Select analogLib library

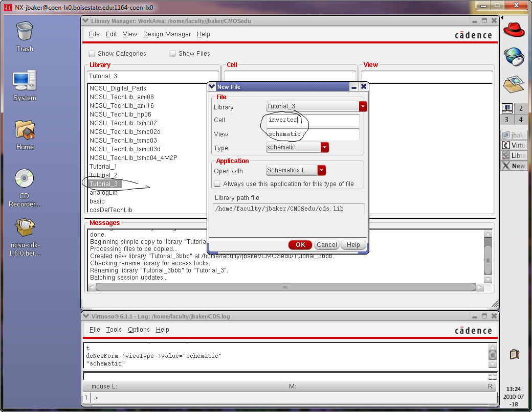(103, 193)
